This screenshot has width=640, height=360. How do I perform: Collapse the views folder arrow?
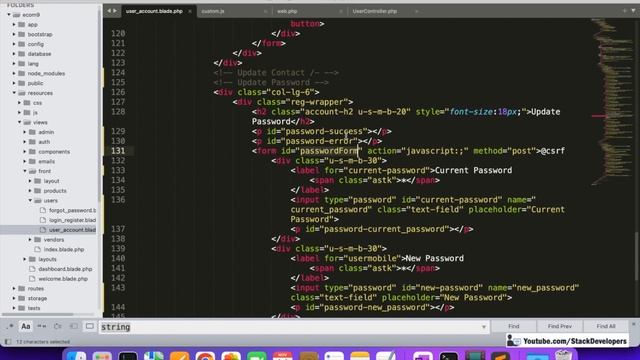[x=20, y=122]
